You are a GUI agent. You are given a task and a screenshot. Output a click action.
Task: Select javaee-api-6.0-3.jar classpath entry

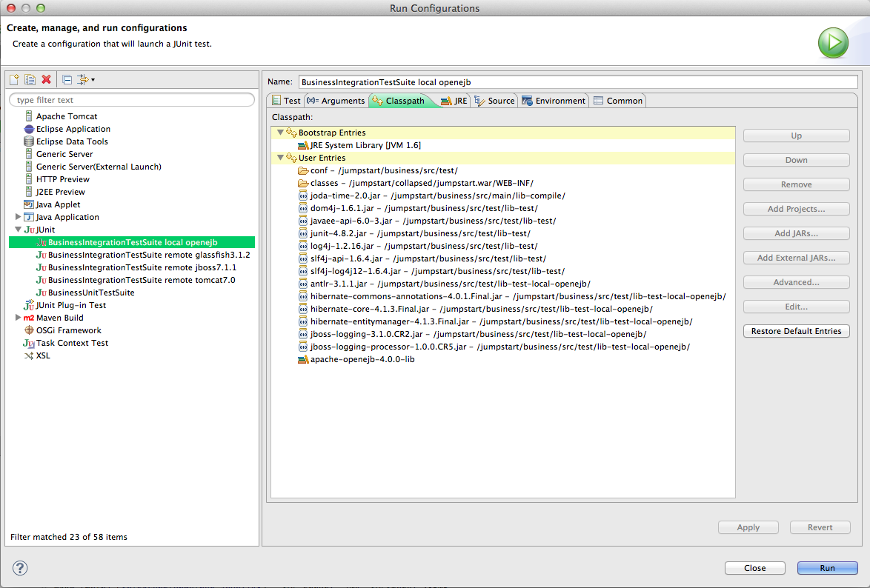click(x=428, y=221)
